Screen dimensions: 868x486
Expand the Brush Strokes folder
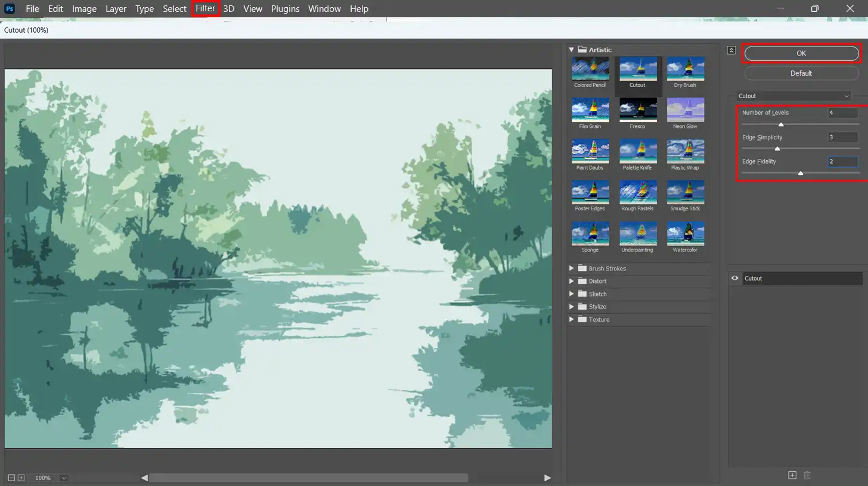(571, 268)
